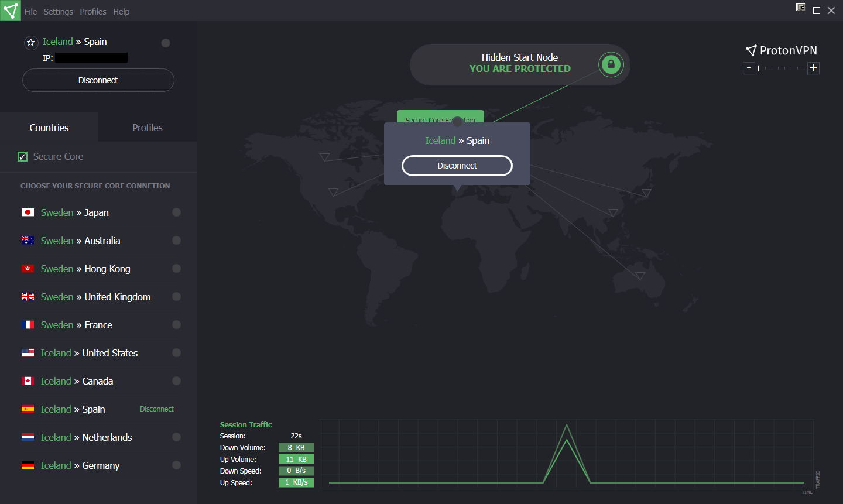The image size is (843, 504).
Task: Click the ProtonVPN logo in the title bar
Action: click(11, 11)
